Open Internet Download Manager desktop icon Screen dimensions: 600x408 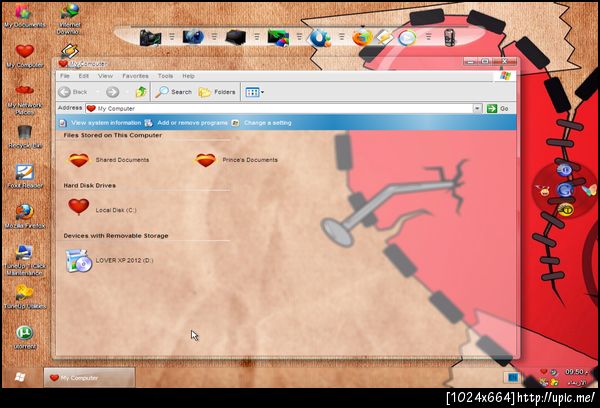(69, 18)
